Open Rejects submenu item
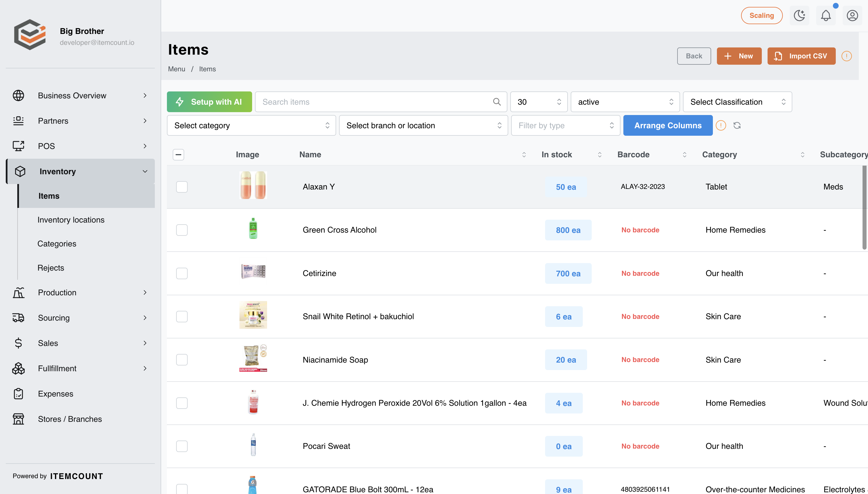Viewport: 868px width, 494px height. (51, 268)
